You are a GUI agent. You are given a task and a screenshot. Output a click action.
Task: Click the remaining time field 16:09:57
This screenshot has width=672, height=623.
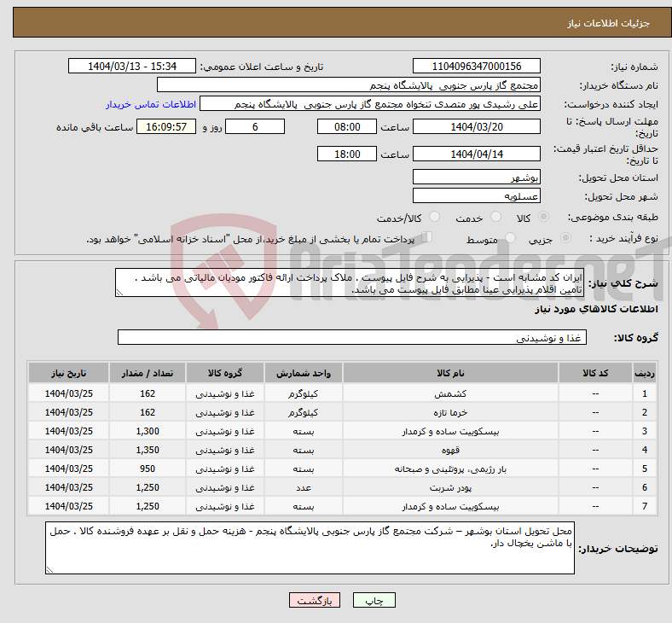click(166, 126)
